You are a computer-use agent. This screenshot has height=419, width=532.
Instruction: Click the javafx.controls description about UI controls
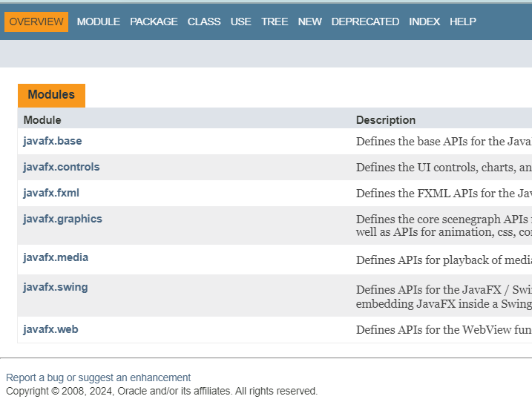click(x=444, y=168)
